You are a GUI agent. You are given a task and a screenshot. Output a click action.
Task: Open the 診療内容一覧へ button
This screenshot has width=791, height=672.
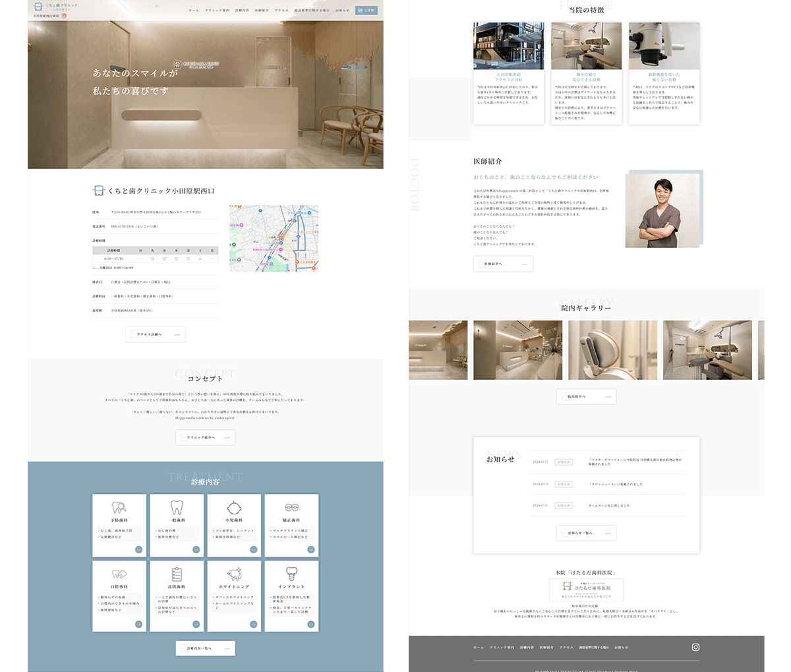[205, 648]
